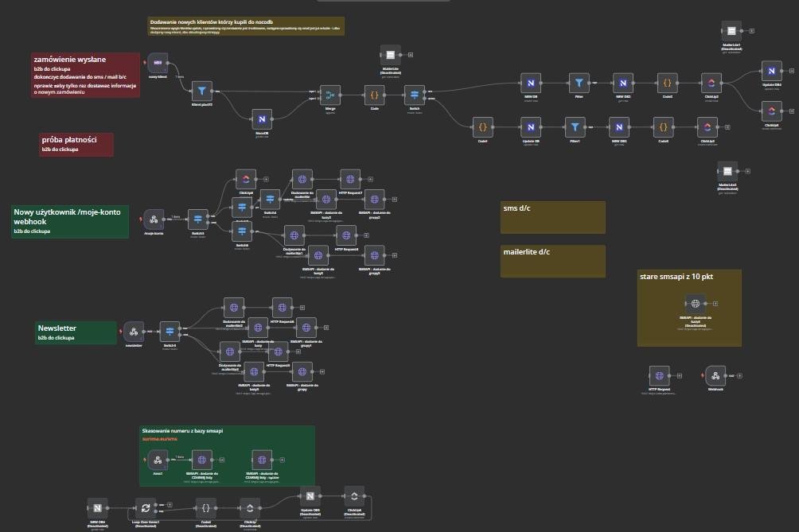Screen dimensions: 799x532
Task: Click the 'Dodawanie nowych klientów' note heading
Action: tap(212, 22)
